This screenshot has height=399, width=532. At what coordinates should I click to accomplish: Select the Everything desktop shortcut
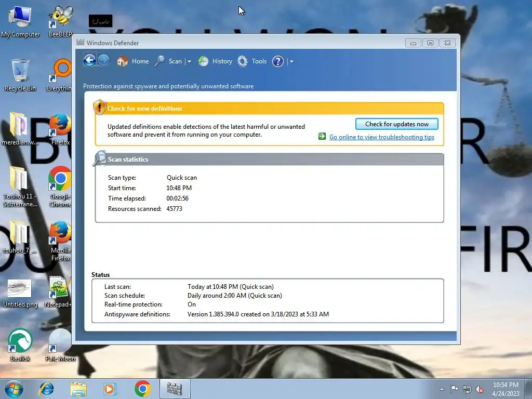pos(59,75)
